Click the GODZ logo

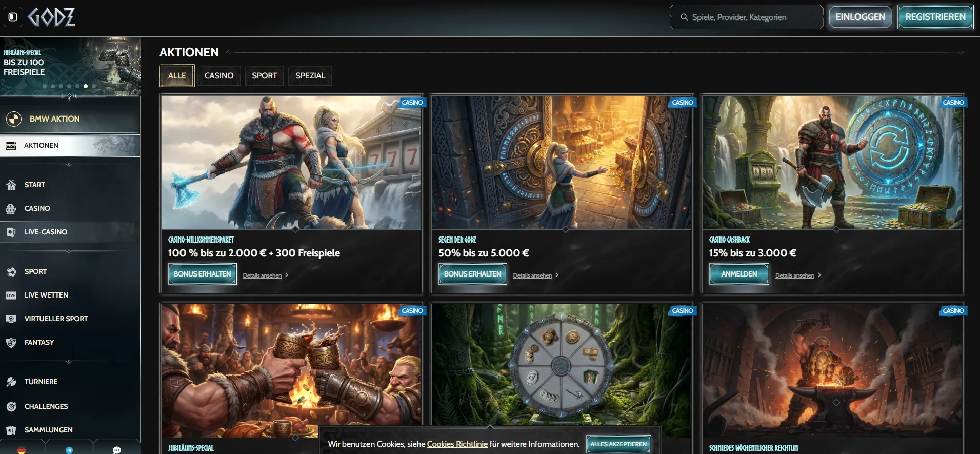(52, 17)
